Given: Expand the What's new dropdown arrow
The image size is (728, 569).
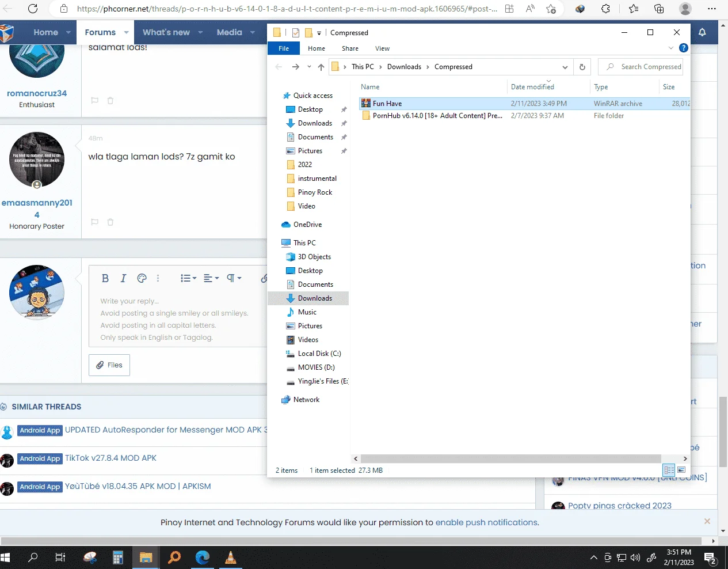Looking at the screenshot, I should click(200, 32).
